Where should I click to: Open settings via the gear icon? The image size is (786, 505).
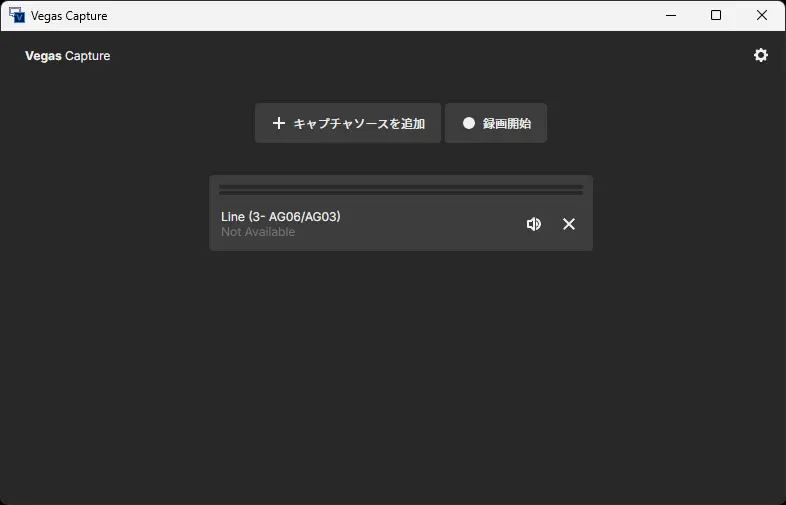pos(760,55)
